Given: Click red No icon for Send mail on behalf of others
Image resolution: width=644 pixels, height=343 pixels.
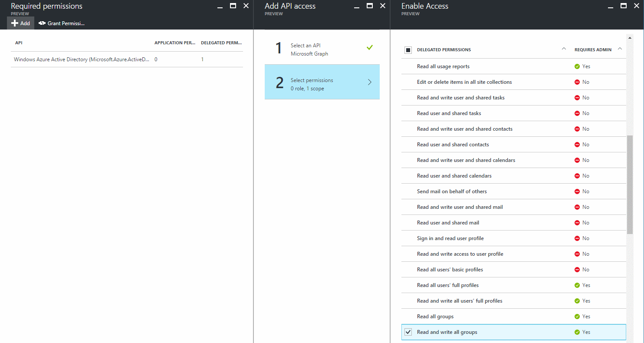Looking at the screenshot, I should point(577,191).
